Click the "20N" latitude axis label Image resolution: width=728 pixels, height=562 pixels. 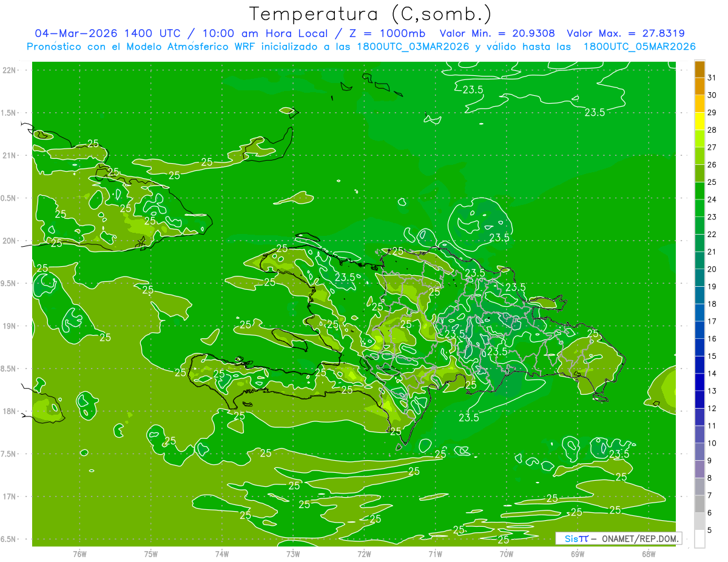coord(9,241)
